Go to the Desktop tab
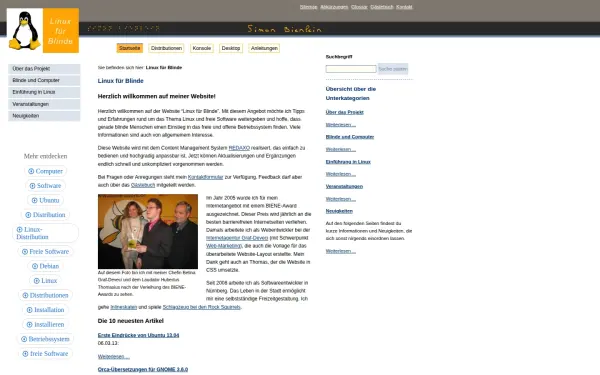Screen dimensions: 600x375 [x=231, y=48]
